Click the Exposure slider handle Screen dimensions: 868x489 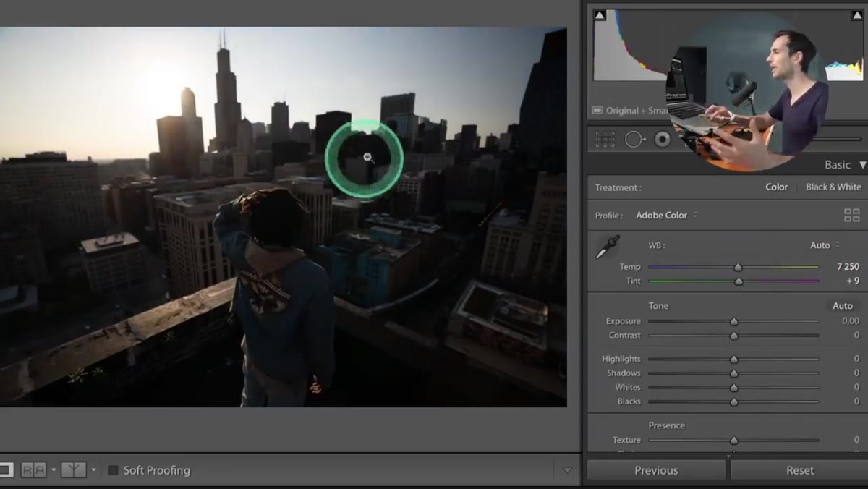[734, 321]
